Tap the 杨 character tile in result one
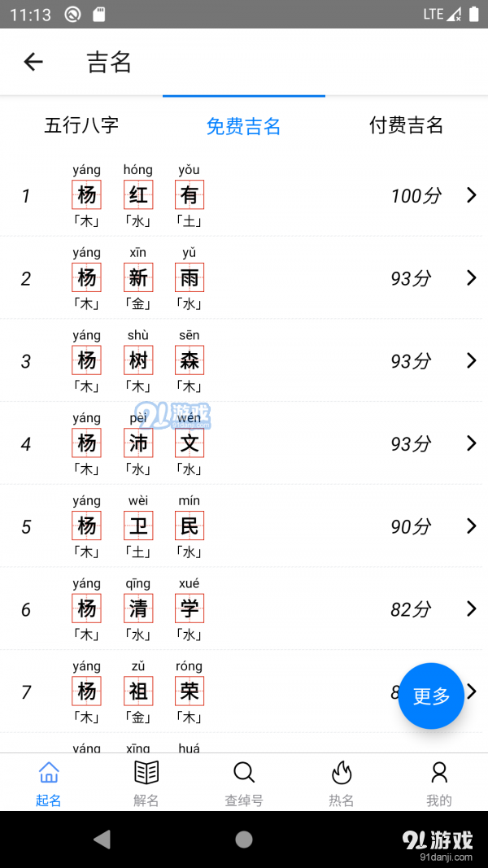This screenshot has width=488, height=868. tap(86, 194)
